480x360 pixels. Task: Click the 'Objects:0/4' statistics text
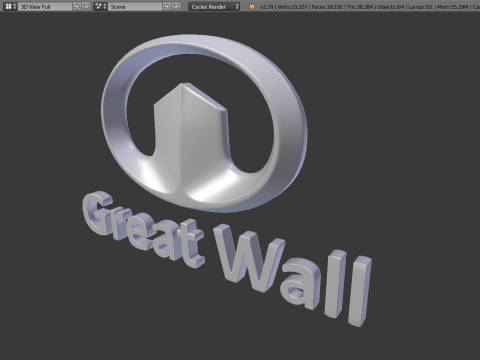pyautogui.click(x=390, y=7)
